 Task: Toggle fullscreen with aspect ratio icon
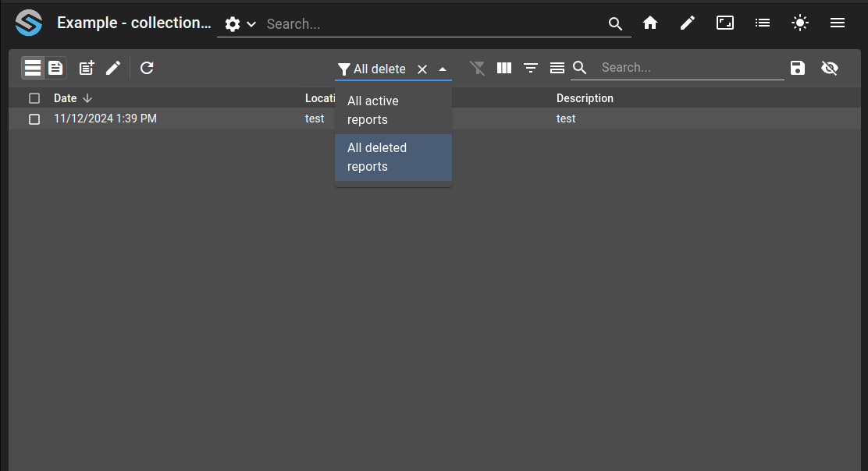point(725,23)
